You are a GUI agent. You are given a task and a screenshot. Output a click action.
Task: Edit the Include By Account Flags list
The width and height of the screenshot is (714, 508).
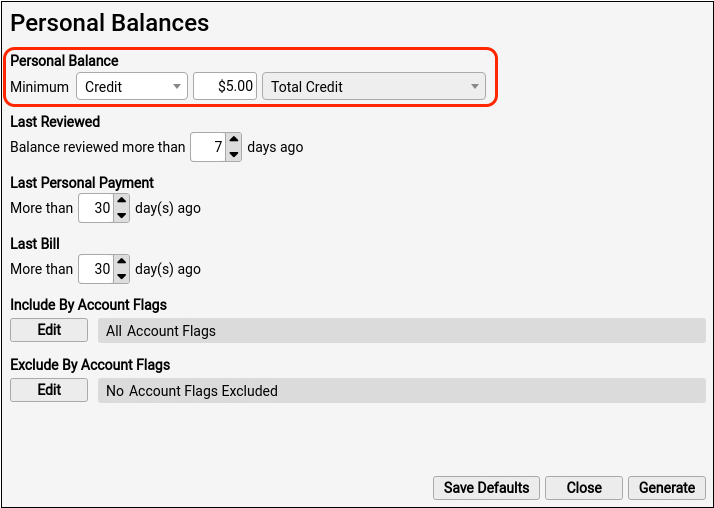click(x=49, y=330)
